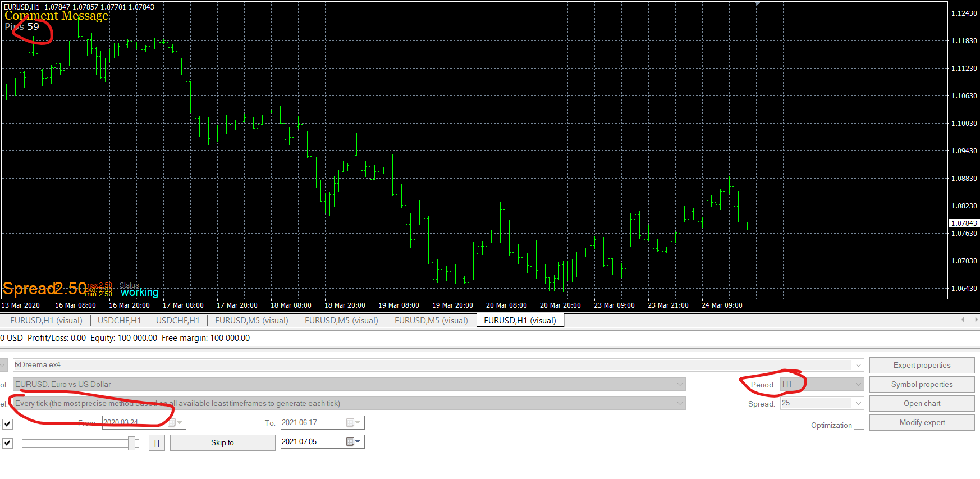Expand the Every tick model dropdown
Screen dimensions: 980x479
coord(680,403)
